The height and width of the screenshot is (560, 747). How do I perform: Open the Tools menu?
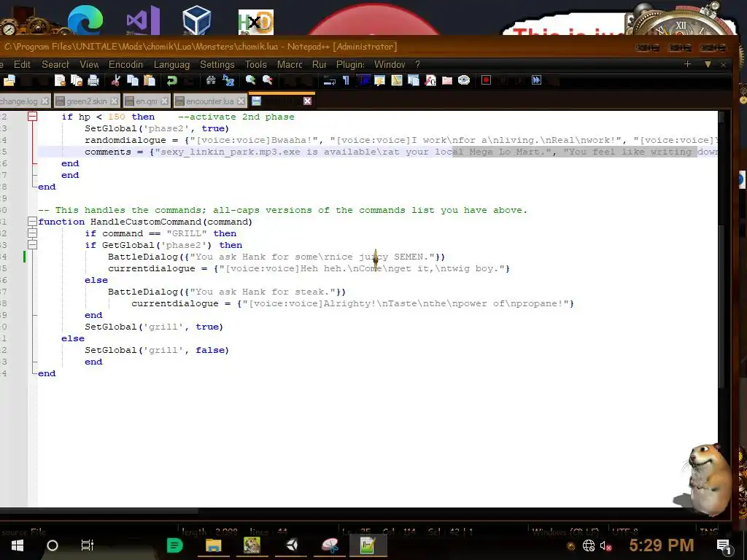tap(256, 64)
